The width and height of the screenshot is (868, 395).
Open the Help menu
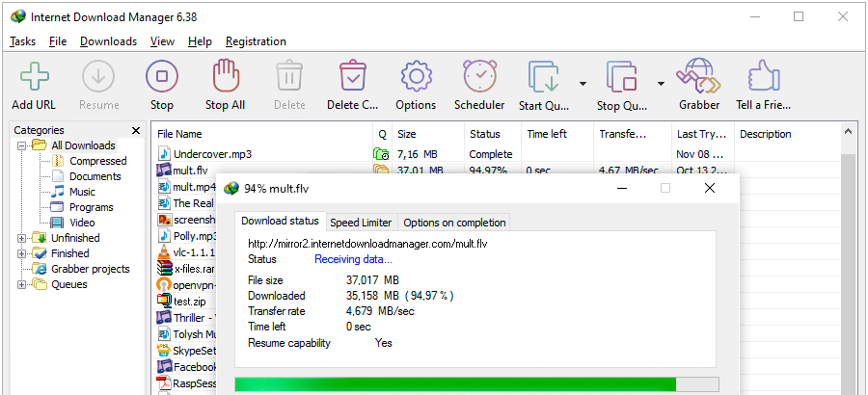click(200, 41)
